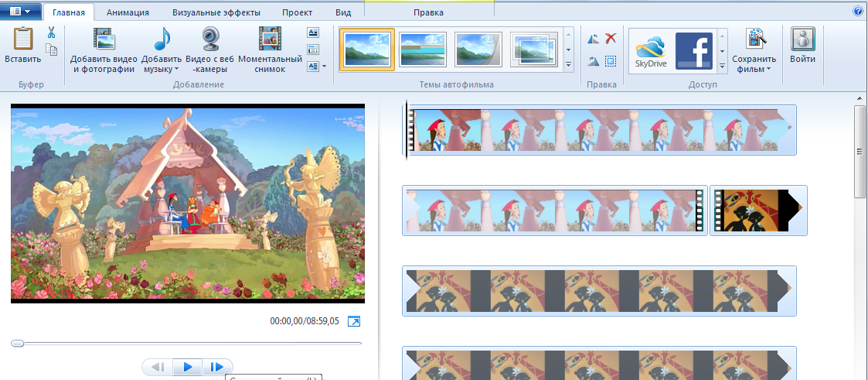Click the SkyDrive sharing icon
This screenshot has width=868, height=380.
pyautogui.click(x=651, y=51)
